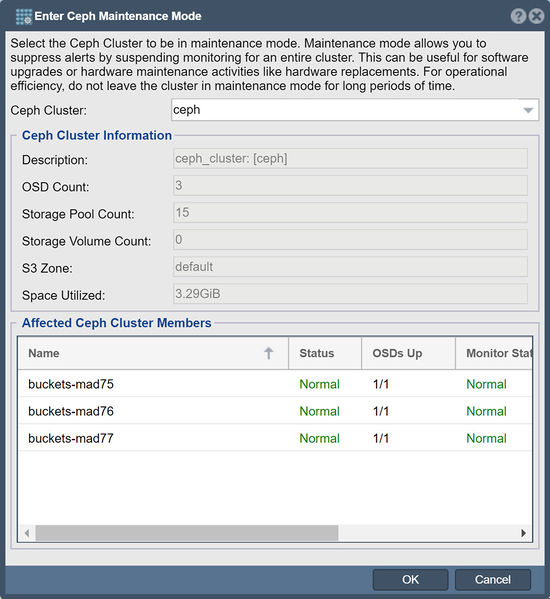Image resolution: width=550 pixels, height=599 pixels.
Task: Click monitor status Normal for buckets-mad75
Action: pyautogui.click(x=486, y=384)
